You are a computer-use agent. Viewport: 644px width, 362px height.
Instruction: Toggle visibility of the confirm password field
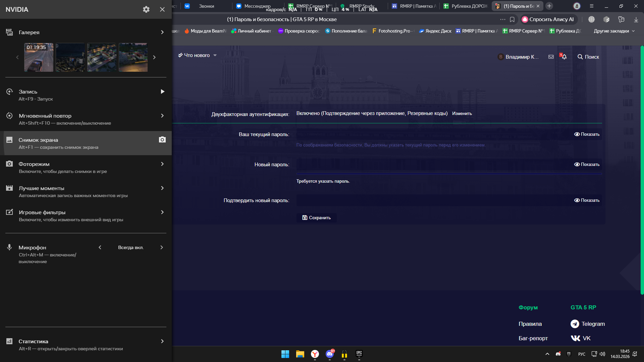[x=587, y=200]
